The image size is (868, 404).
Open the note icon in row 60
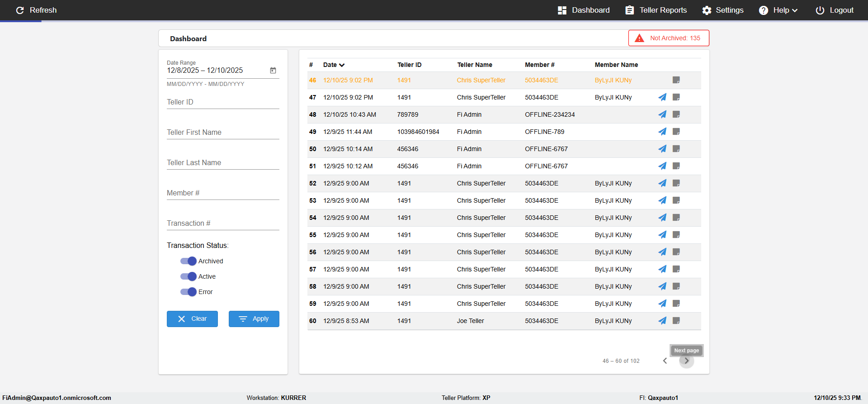[676, 321]
